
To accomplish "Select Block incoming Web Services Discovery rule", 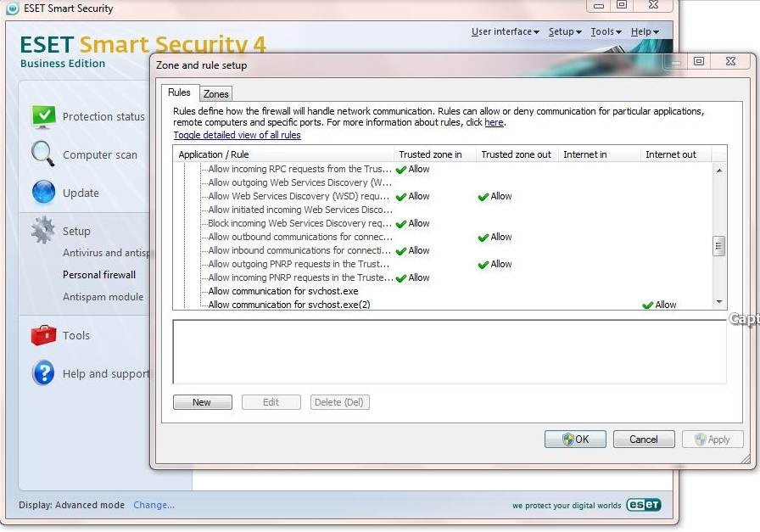I will [x=300, y=223].
